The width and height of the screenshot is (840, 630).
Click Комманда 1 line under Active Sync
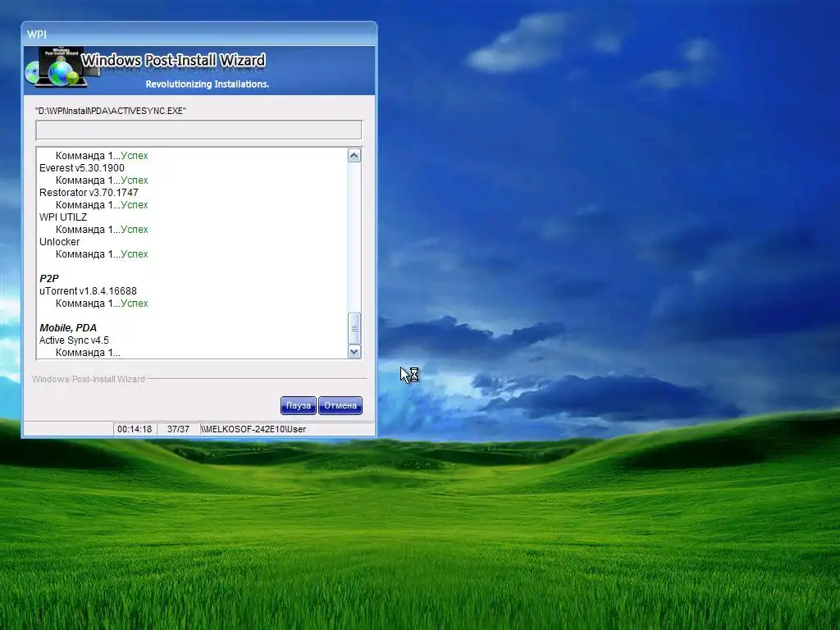(x=88, y=353)
